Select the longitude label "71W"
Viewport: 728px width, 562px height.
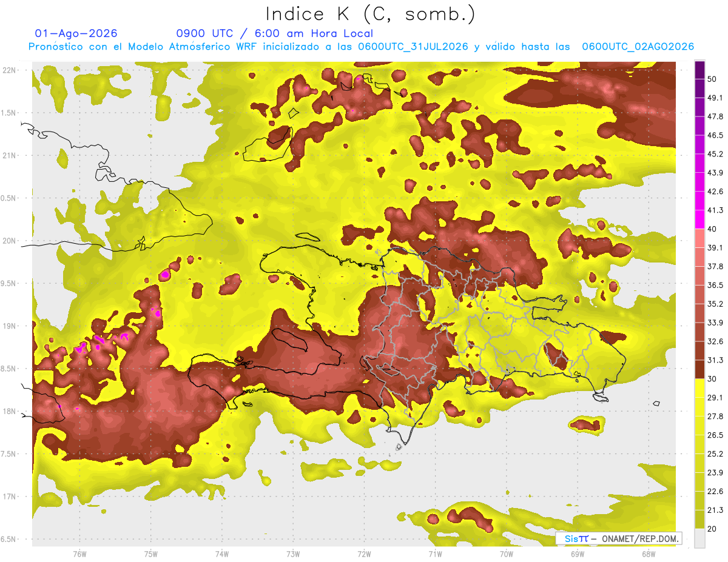click(435, 554)
